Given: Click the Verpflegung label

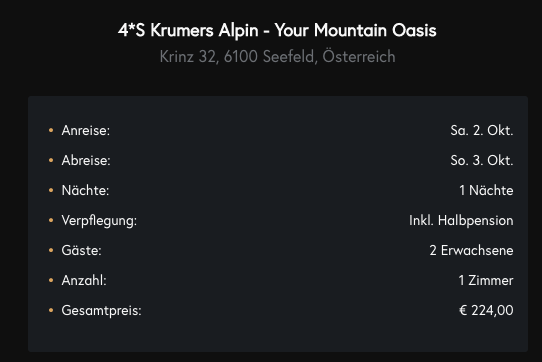Looking at the screenshot, I should [x=99, y=221].
